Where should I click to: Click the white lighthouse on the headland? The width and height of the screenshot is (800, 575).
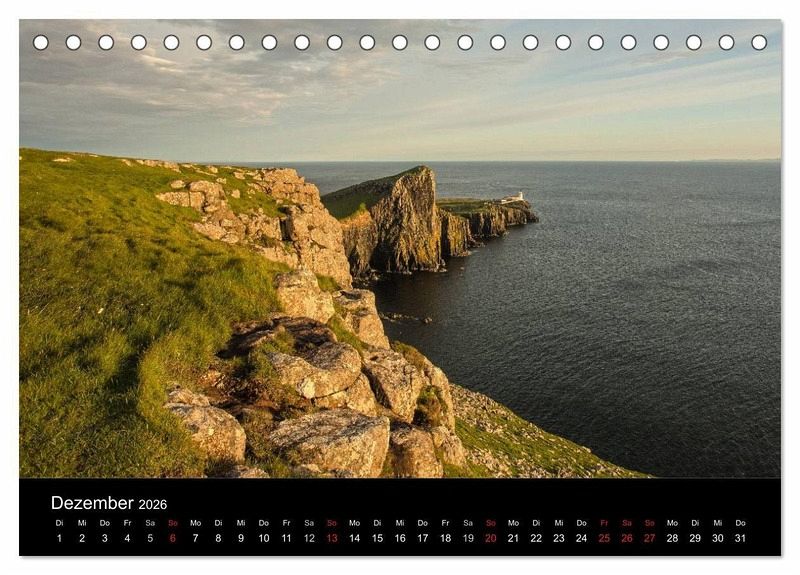[x=517, y=196]
